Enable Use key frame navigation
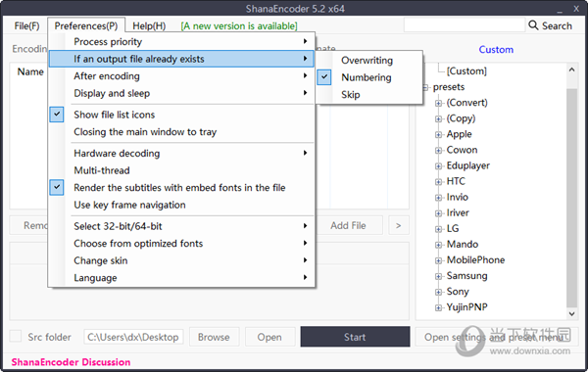 coord(182,205)
